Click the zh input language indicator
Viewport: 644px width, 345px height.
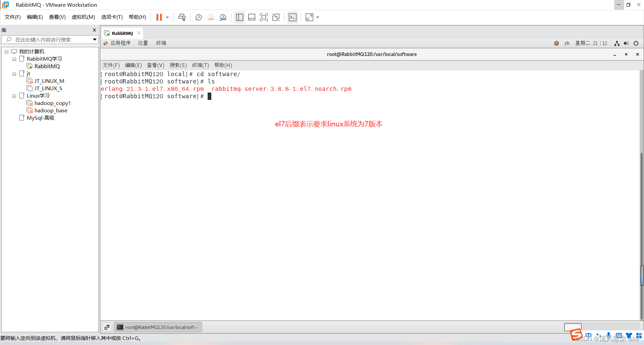click(567, 43)
